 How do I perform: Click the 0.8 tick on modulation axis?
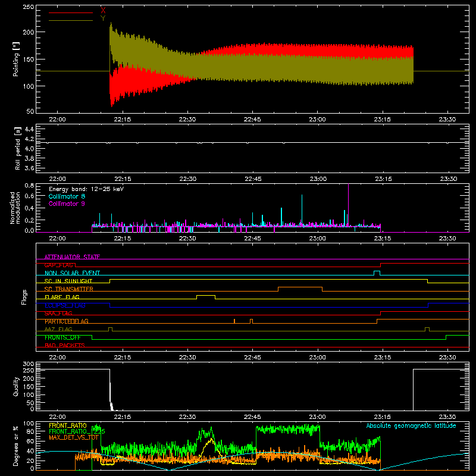[x=29, y=185]
